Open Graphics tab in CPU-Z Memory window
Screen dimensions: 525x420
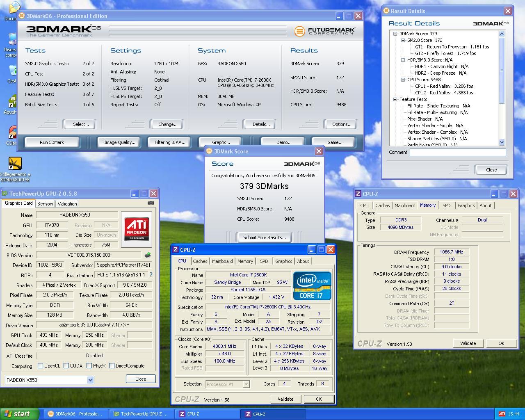point(466,205)
